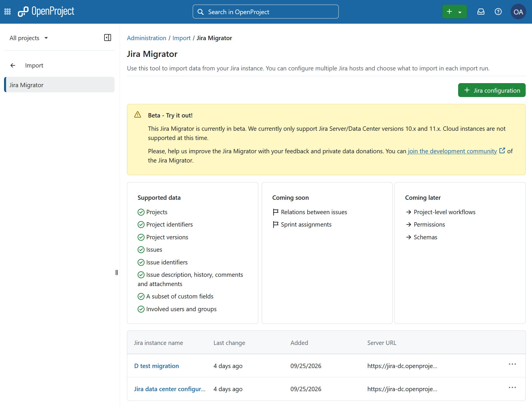Go back to the Import menu
The image size is (532, 407).
click(34, 66)
